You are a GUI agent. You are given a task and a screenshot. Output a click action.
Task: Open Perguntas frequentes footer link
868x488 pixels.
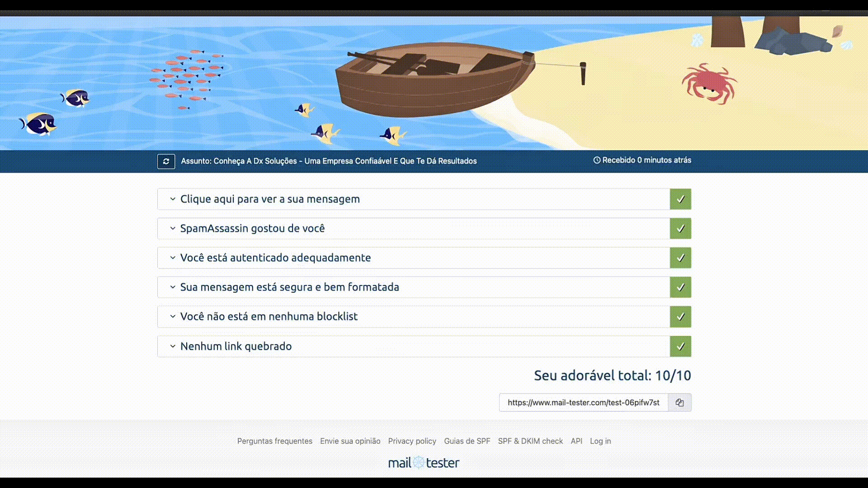[x=274, y=441]
